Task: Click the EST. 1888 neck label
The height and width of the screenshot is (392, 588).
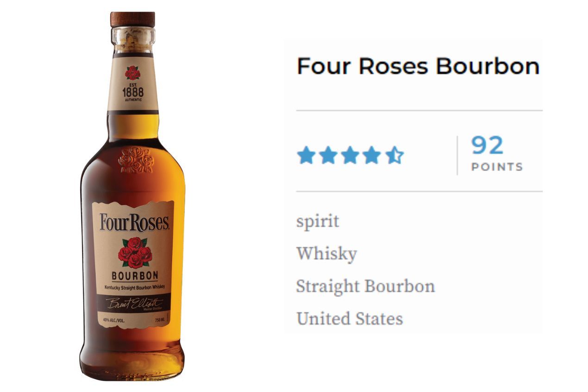Action: pyautogui.click(x=133, y=92)
